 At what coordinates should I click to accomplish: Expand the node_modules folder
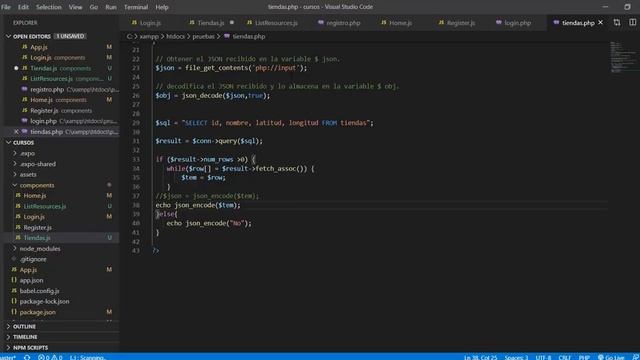click(15, 249)
